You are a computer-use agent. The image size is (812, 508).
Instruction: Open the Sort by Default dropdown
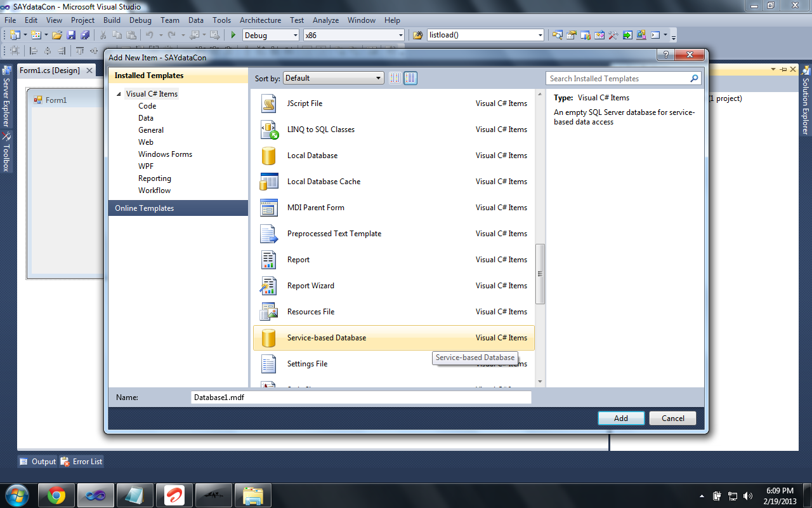click(334, 78)
